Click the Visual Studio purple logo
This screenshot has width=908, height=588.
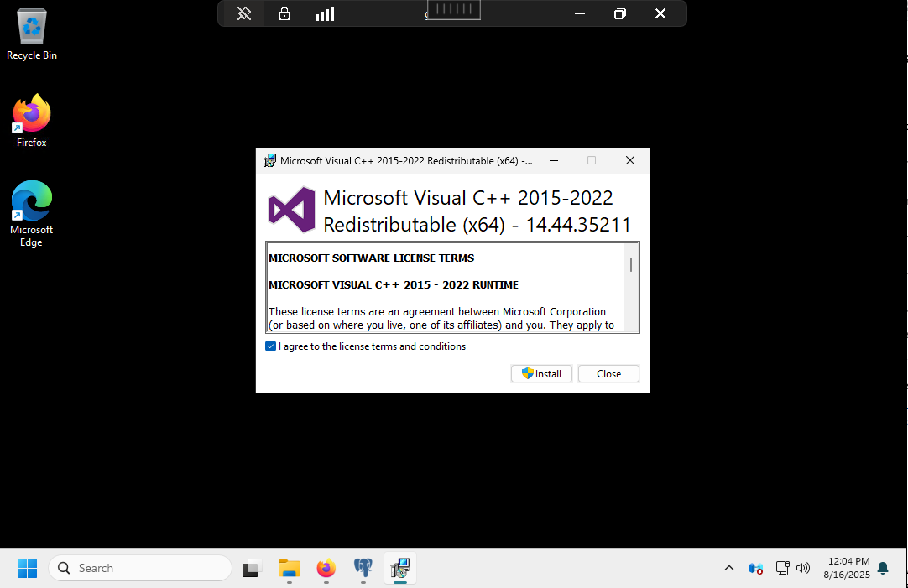coord(292,210)
